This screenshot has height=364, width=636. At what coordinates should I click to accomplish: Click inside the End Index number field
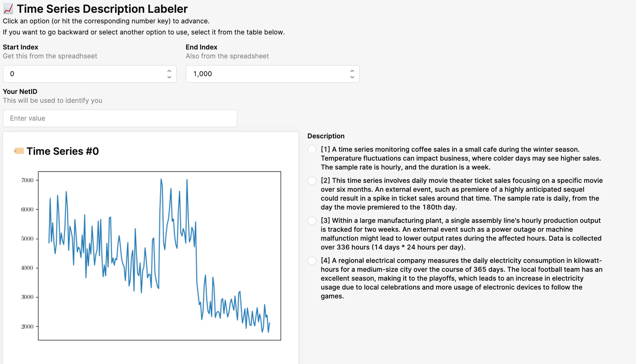[264, 74]
